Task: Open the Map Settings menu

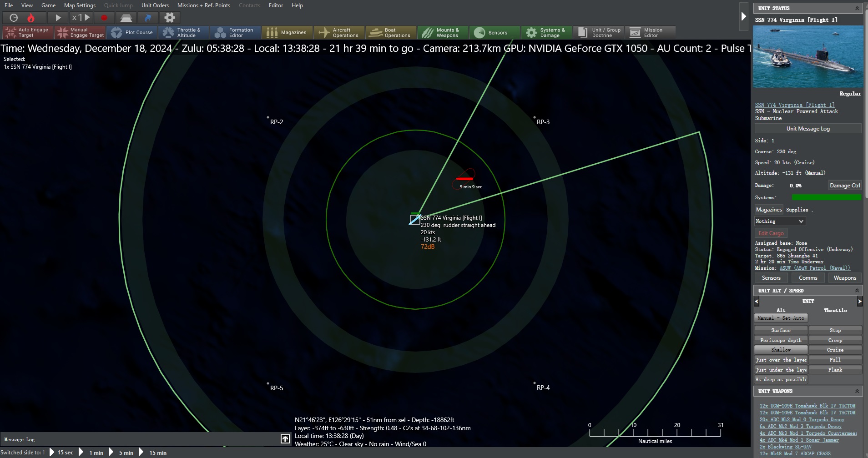Action: (x=80, y=5)
